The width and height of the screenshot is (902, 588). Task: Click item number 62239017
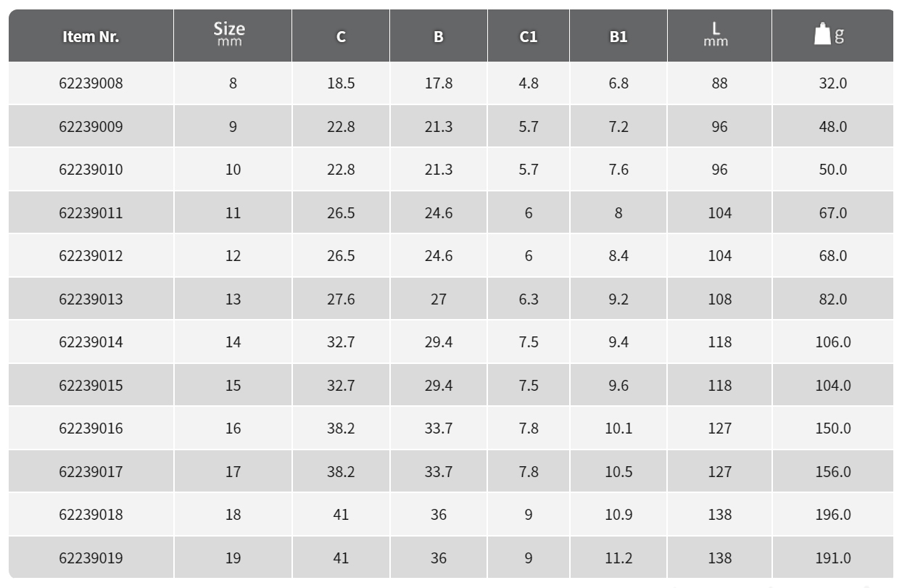point(91,471)
